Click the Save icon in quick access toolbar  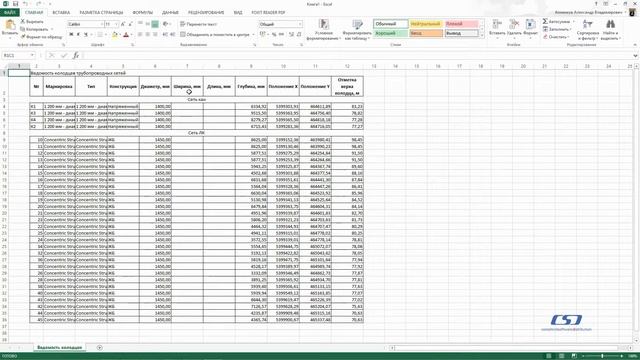coord(16,4)
